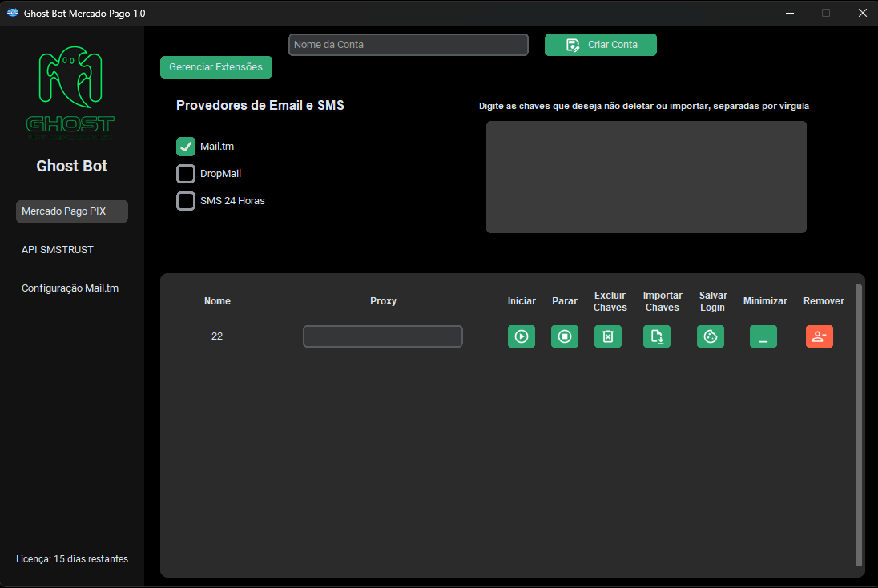Click the Excluir Chaves icon

(x=607, y=336)
